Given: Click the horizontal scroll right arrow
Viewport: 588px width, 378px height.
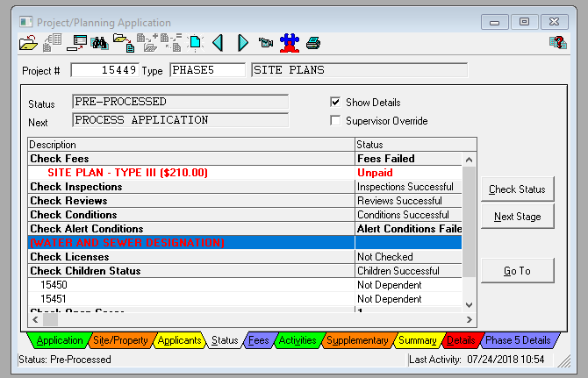Looking at the screenshot, I should (x=470, y=319).
